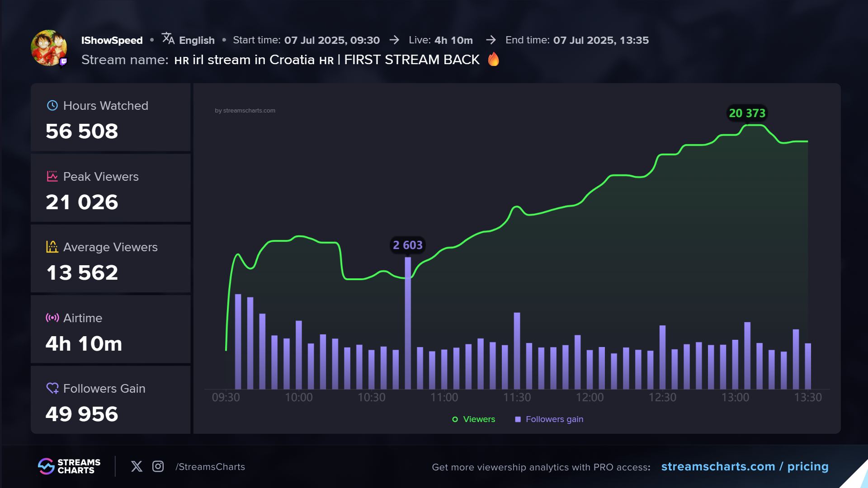Click the by streamscharts.com watermark
The height and width of the screenshot is (488, 868).
245,111
